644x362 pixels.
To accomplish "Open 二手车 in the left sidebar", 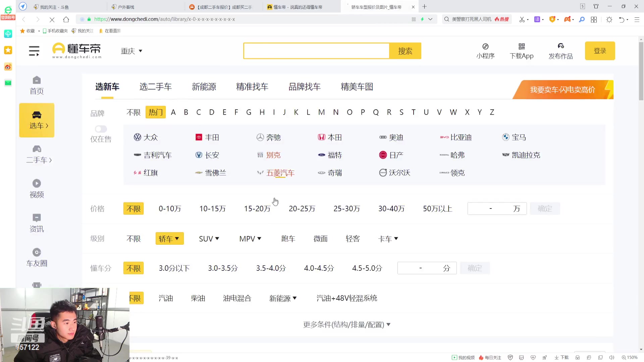I will pyautogui.click(x=39, y=155).
